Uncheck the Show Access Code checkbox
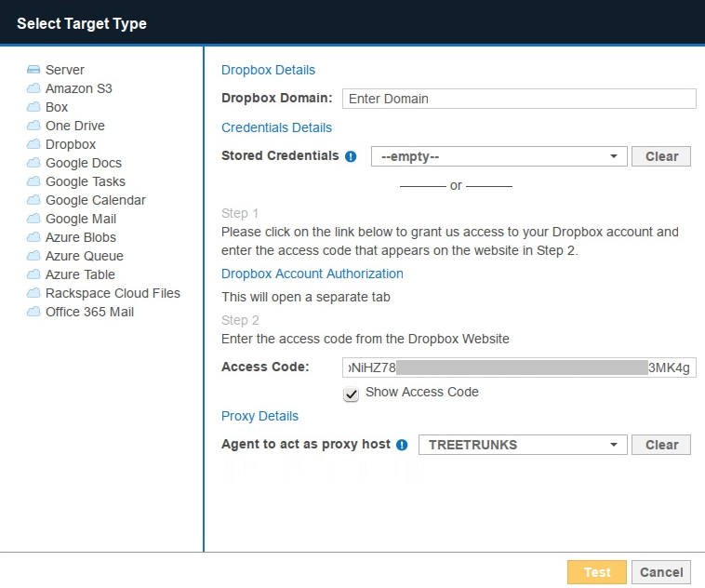This screenshot has height=588, width=705. [x=352, y=394]
